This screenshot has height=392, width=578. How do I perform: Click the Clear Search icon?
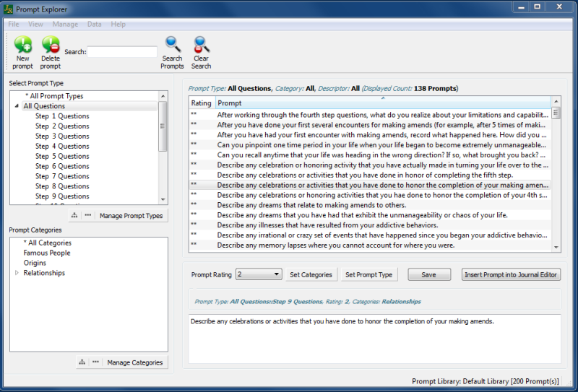click(x=201, y=46)
